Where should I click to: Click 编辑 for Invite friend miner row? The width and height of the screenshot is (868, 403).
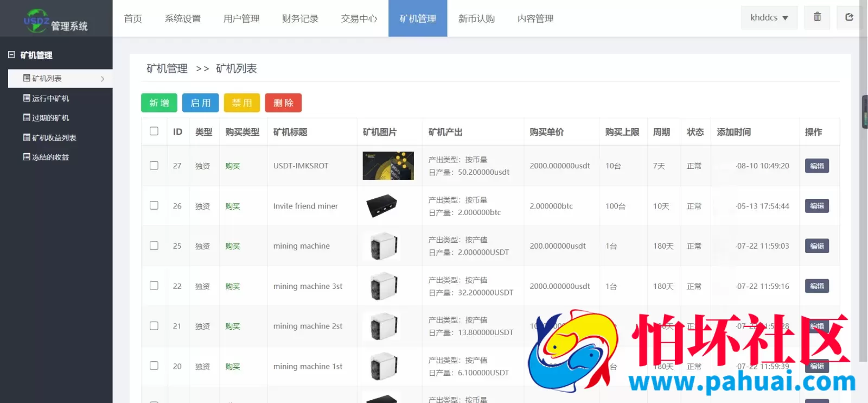click(x=817, y=206)
